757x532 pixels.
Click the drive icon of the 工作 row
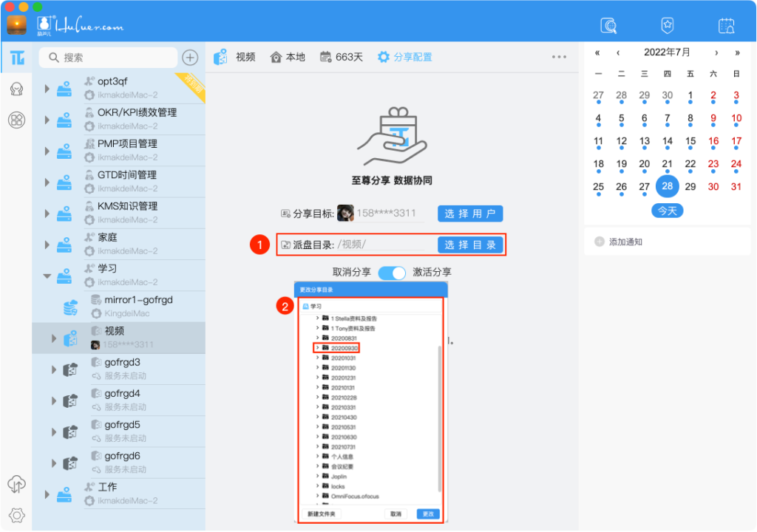pos(64,494)
